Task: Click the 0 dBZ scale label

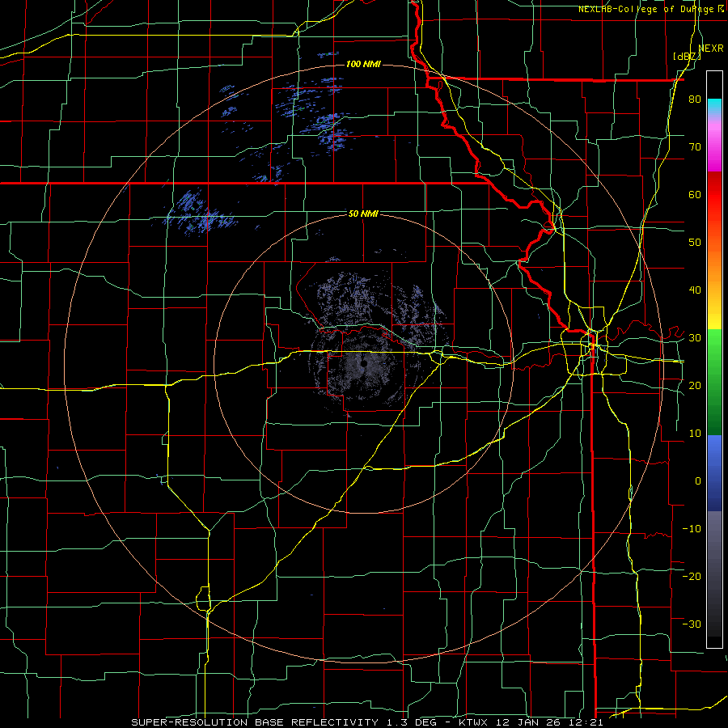Action: click(x=698, y=481)
